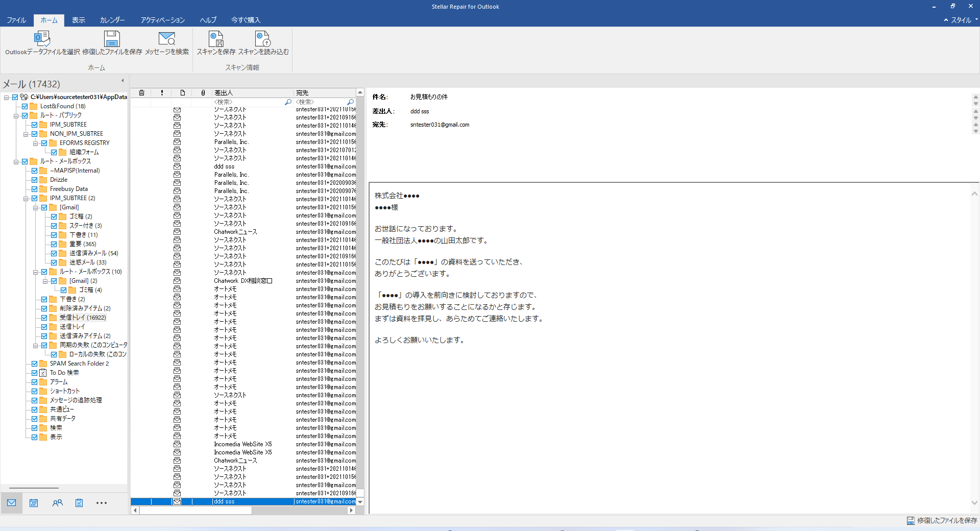Click the save scan icon

point(216,39)
